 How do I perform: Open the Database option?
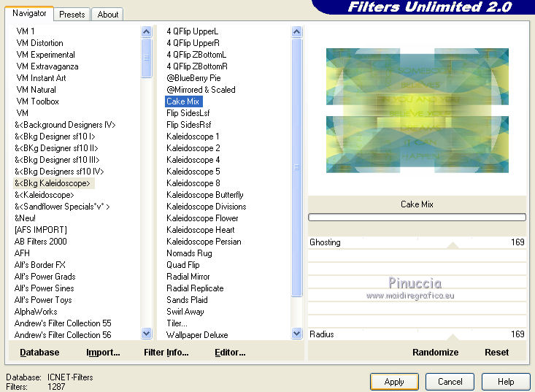[39, 352]
